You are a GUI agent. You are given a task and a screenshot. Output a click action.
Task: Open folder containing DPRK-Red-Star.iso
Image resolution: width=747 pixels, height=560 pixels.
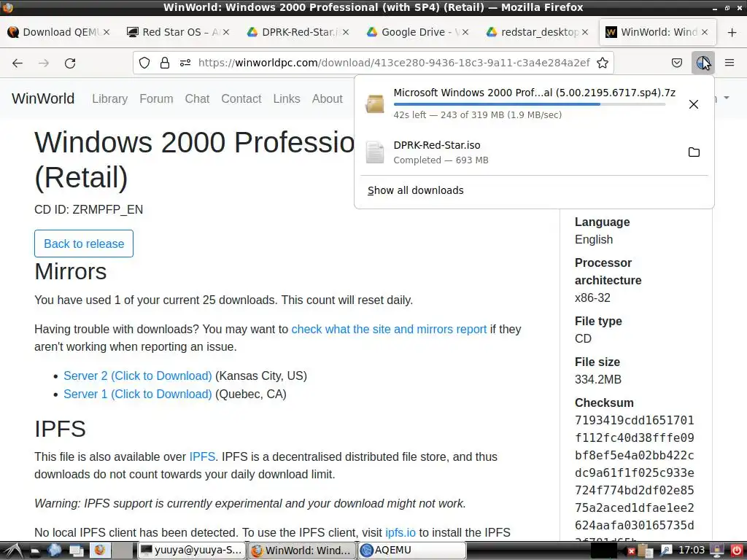(694, 152)
